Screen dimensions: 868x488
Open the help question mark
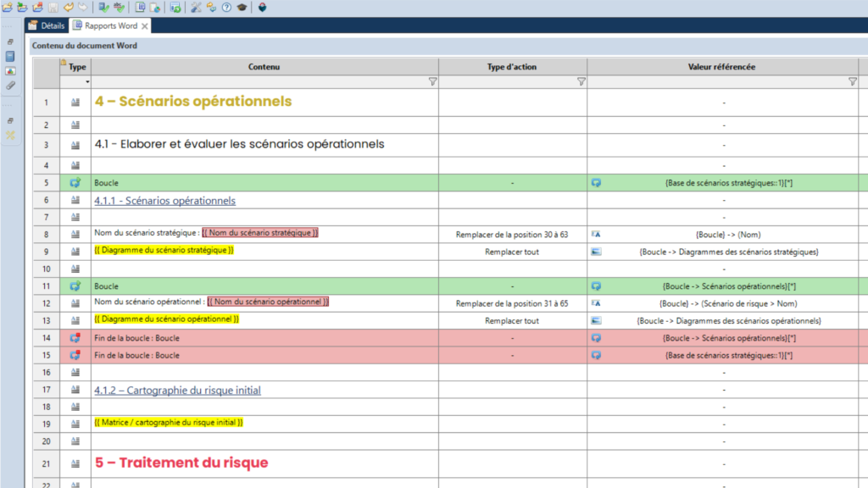225,7
